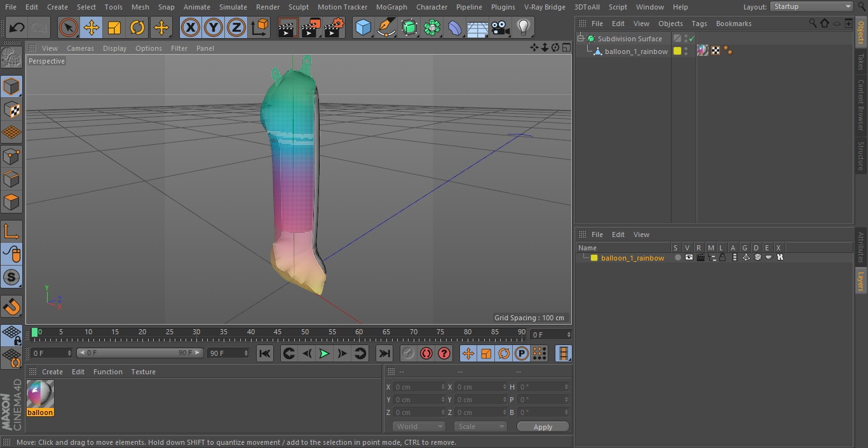Activate the Scale tool
868x448 pixels.
click(x=114, y=28)
